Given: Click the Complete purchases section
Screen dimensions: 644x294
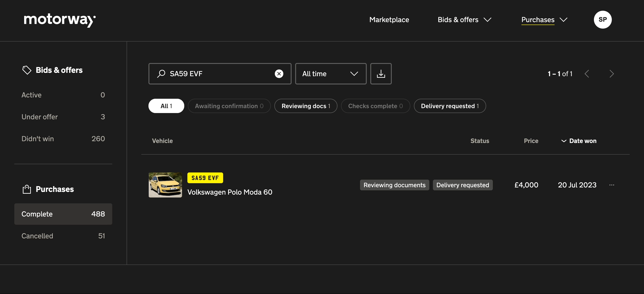Looking at the screenshot, I should point(63,214).
